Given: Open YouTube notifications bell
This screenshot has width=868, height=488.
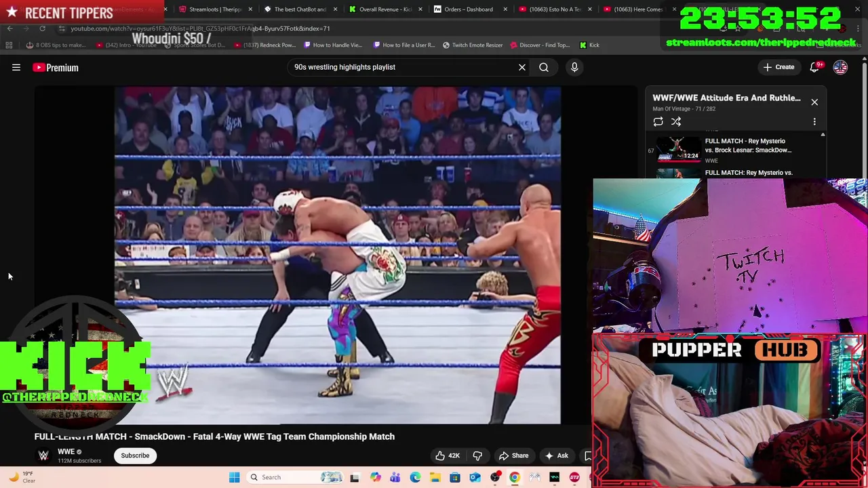Looking at the screenshot, I should click(x=815, y=67).
